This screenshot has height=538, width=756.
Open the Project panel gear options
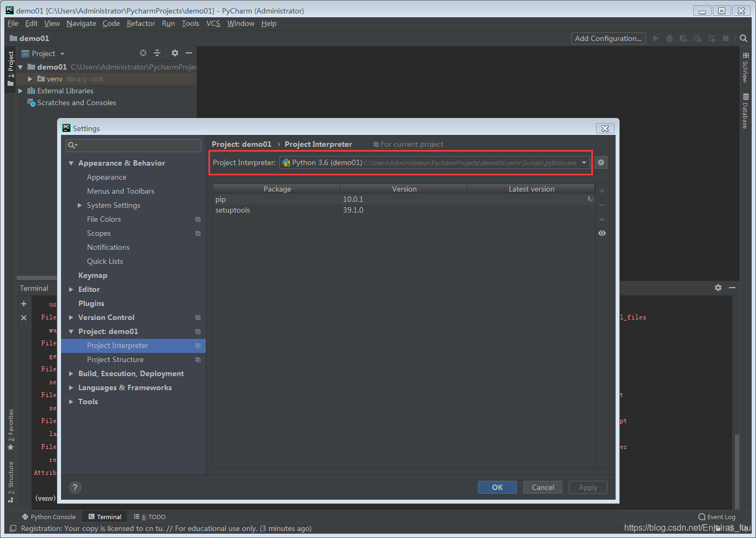click(175, 53)
